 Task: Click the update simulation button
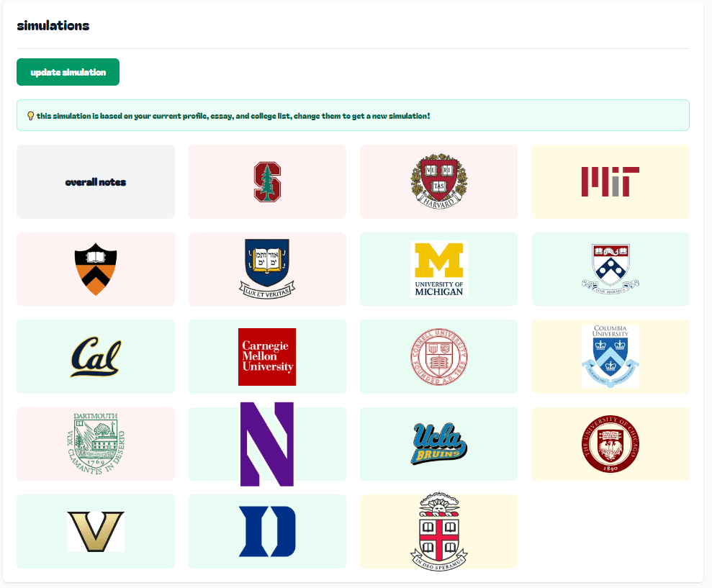(68, 72)
